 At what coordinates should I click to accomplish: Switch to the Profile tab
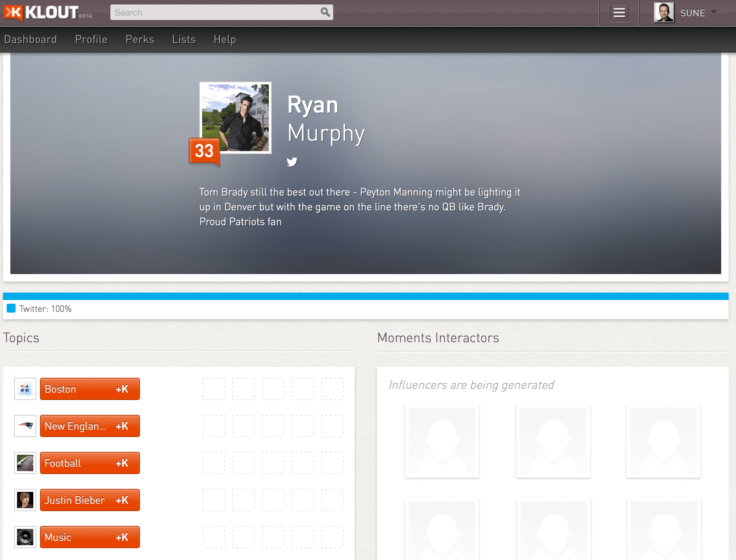click(x=91, y=39)
